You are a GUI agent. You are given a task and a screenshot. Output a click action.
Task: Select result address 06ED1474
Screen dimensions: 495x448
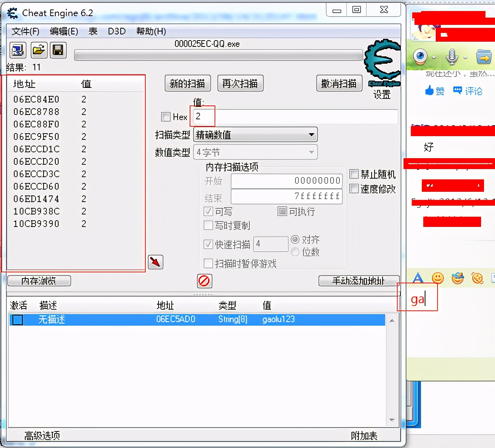click(x=36, y=199)
